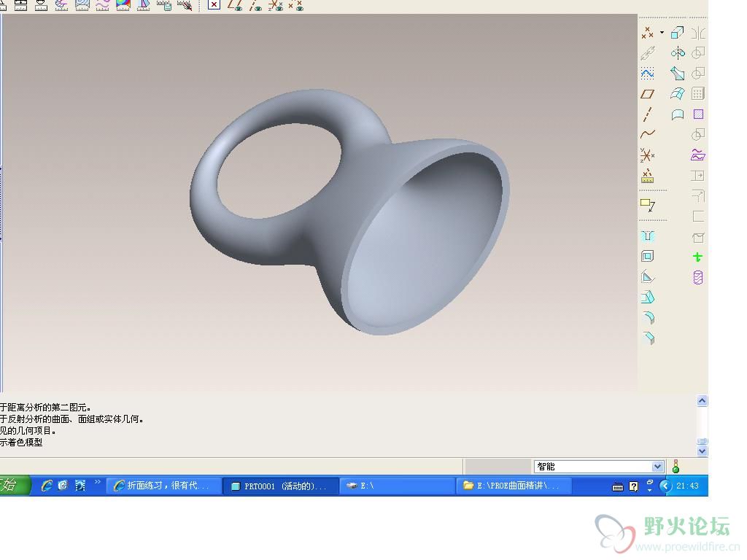This screenshot has width=747, height=560.
Task: Toggle datum axes display
Action: pos(255,5)
